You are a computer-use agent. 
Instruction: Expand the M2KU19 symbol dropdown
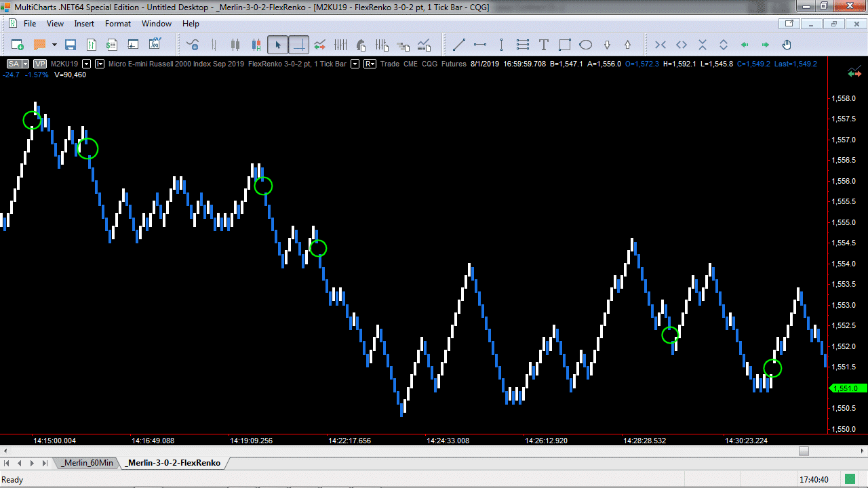click(86, 64)
